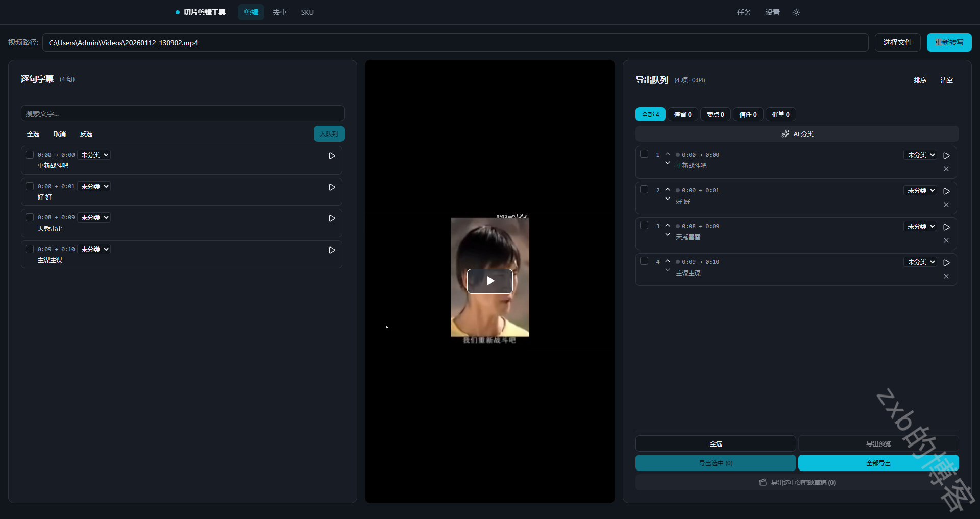Export selected to 剪映 draft

point(797,482)
